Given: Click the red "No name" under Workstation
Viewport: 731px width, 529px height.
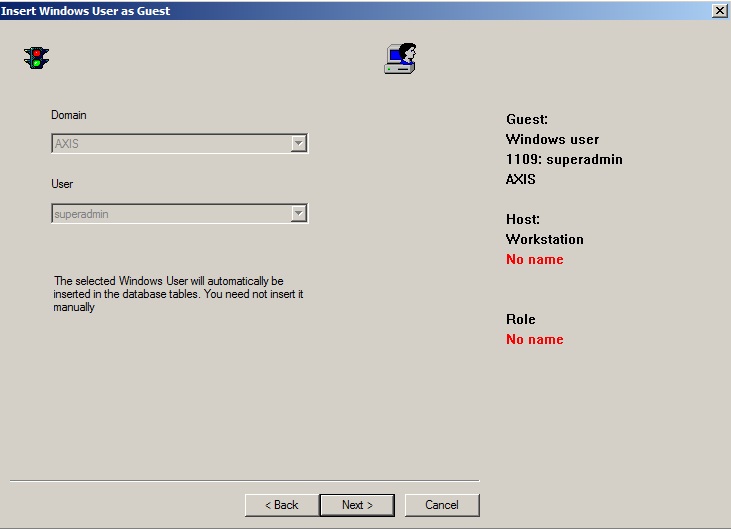Looking at the screenshot, I should click(535, 259).
